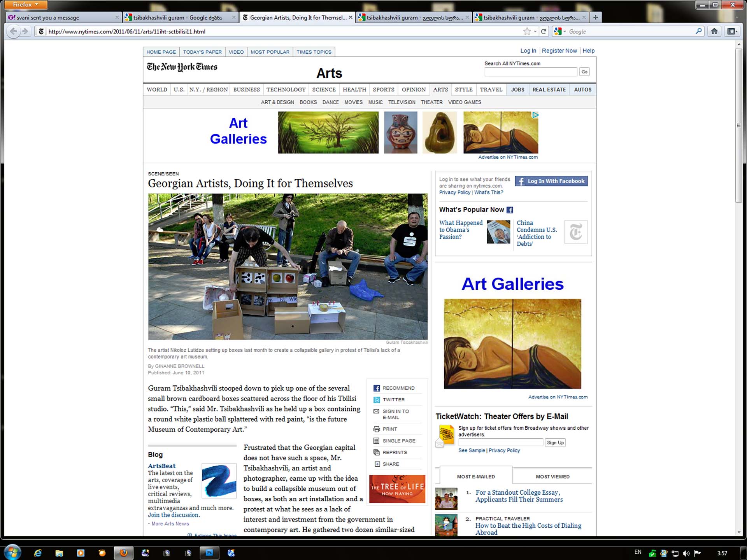Open the Firefox home page icon
This screenshot has height=560, width=747.
[x=714, y=31]
